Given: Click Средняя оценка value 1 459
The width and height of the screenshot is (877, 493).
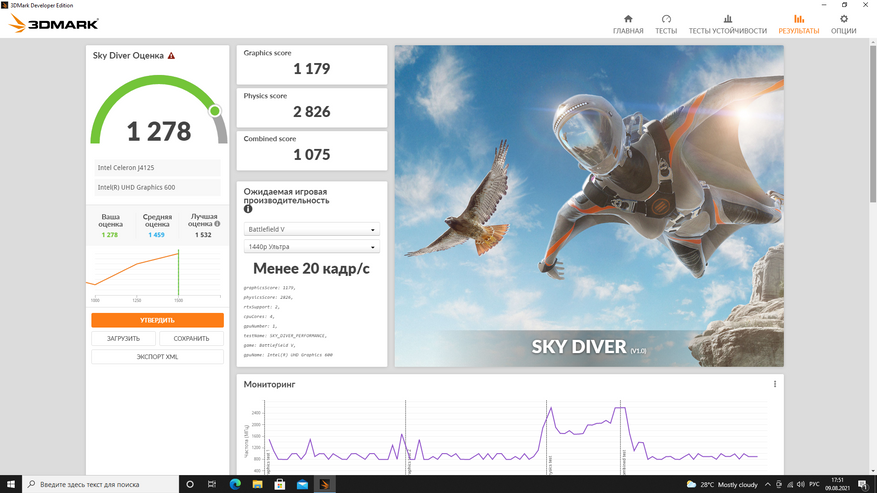Looking at the screenshot, I should pos(157,235).
